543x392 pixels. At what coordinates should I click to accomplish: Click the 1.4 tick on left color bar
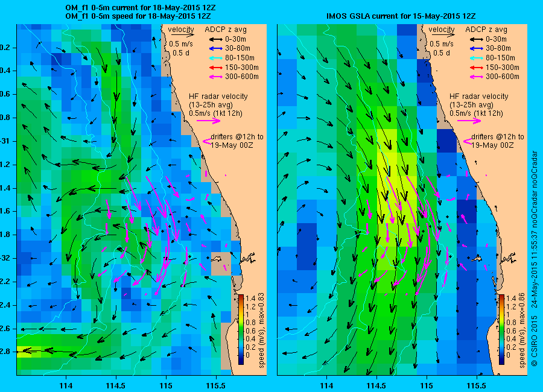click(x=250, y=298)
